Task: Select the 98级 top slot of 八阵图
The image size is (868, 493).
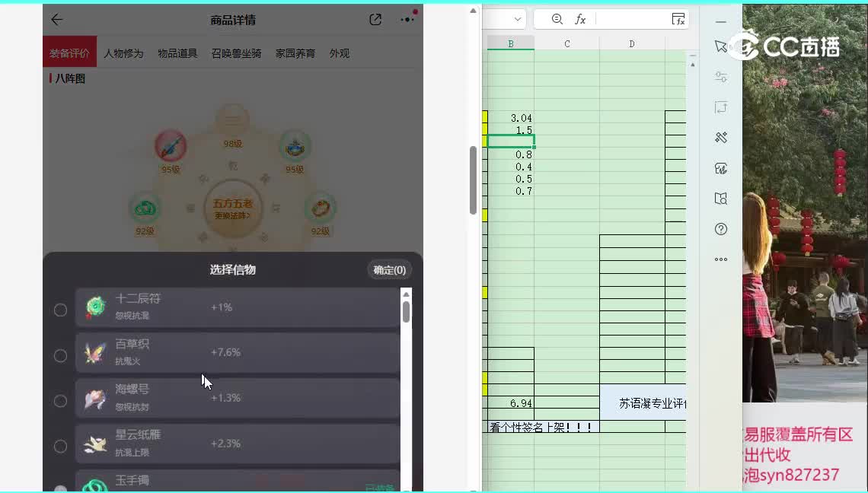Action: 232,119
